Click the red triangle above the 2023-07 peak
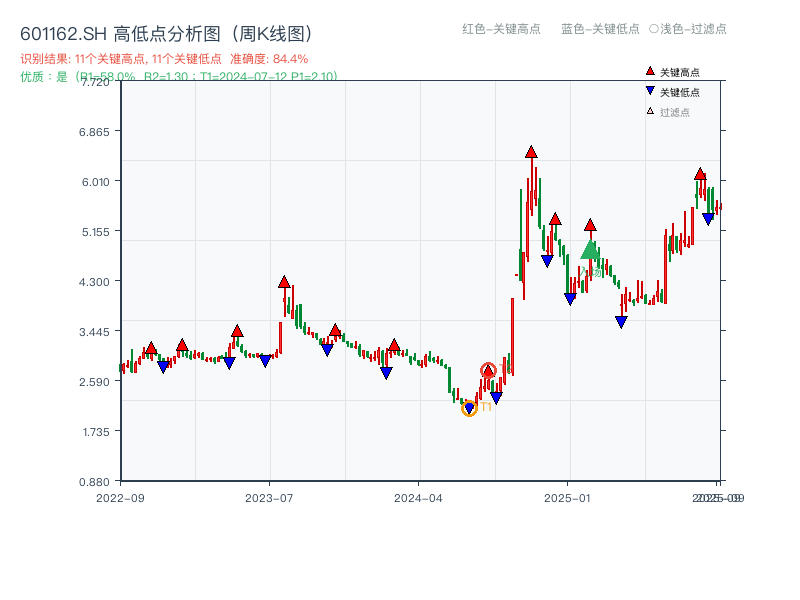This screenshot has height=600, width=800. 283,281
